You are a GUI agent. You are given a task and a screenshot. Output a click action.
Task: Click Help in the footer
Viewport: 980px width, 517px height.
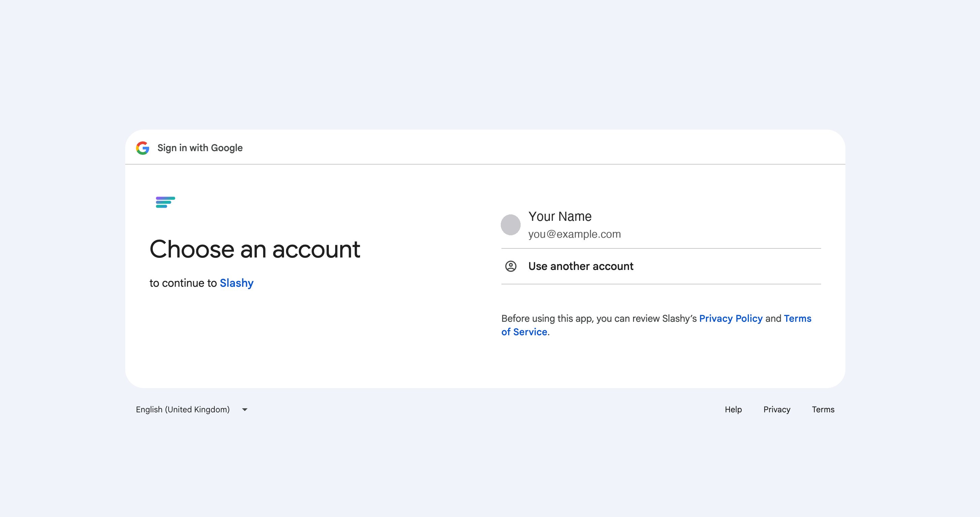click(733, 409)
